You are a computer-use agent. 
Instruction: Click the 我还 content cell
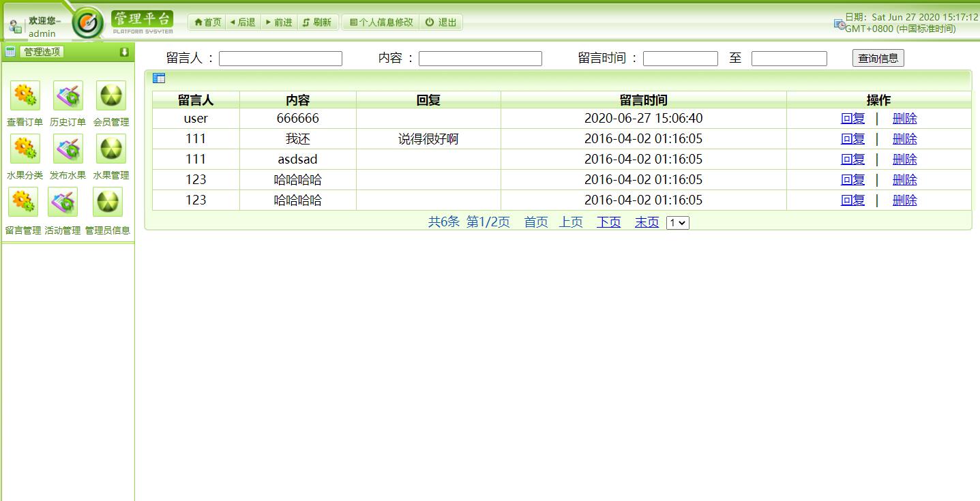tap(298, 139)
